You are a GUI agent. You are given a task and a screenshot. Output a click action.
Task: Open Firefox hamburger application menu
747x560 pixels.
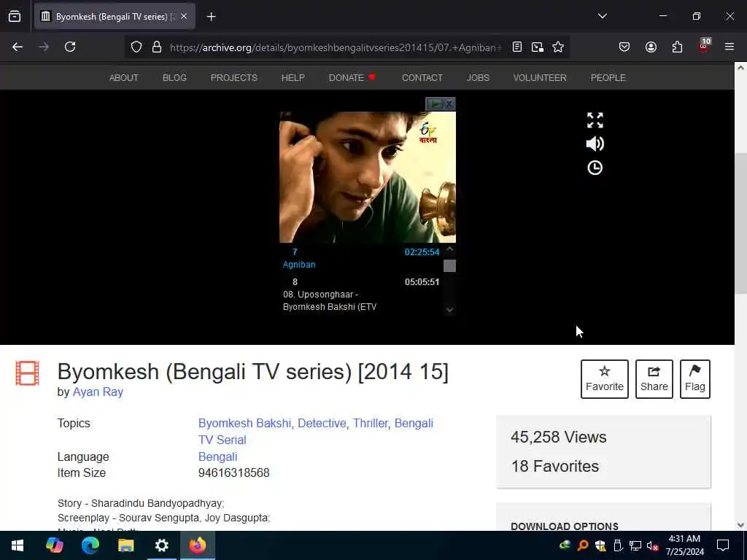[x=729, y=47]
